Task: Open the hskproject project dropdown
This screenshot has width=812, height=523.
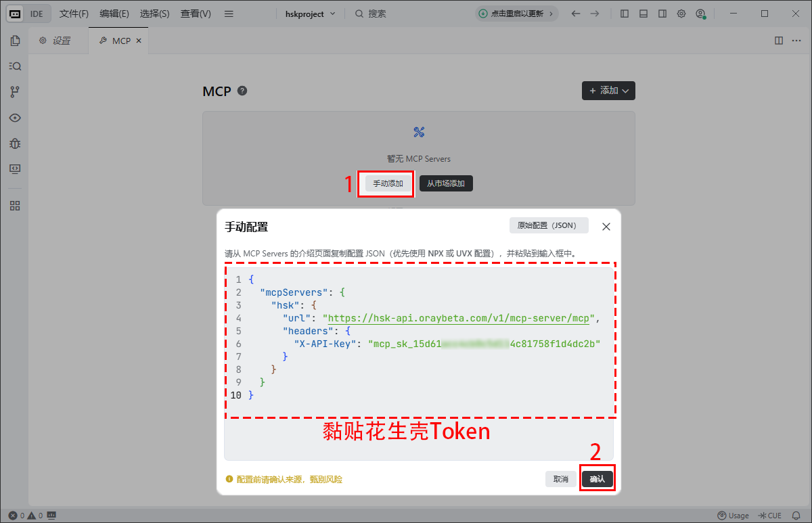Action: click(311, 14)
